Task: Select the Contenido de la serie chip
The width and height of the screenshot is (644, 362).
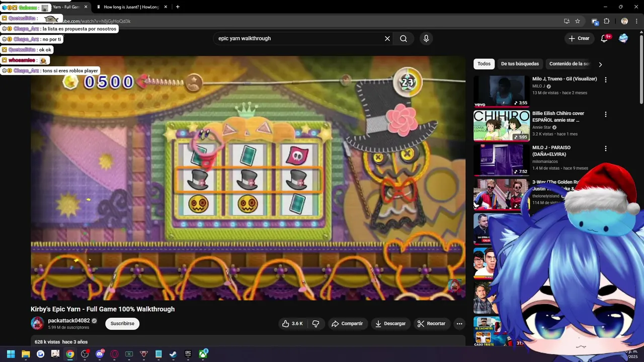Action: click(x=569, y=64)
